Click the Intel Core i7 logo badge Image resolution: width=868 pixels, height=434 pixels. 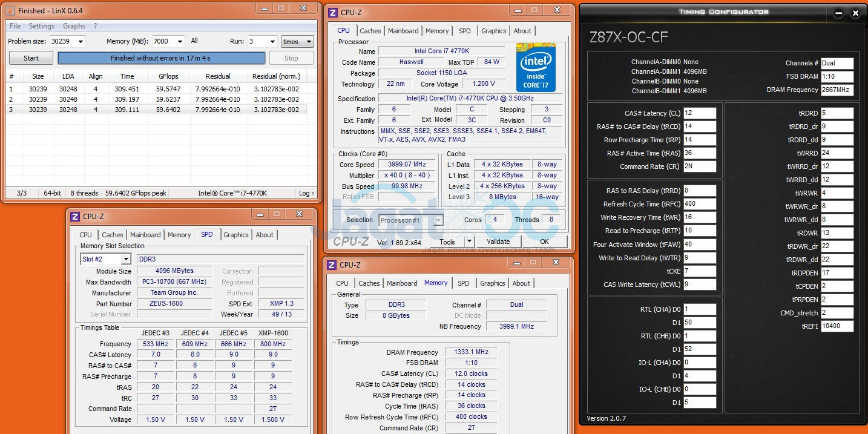(535, 67)
